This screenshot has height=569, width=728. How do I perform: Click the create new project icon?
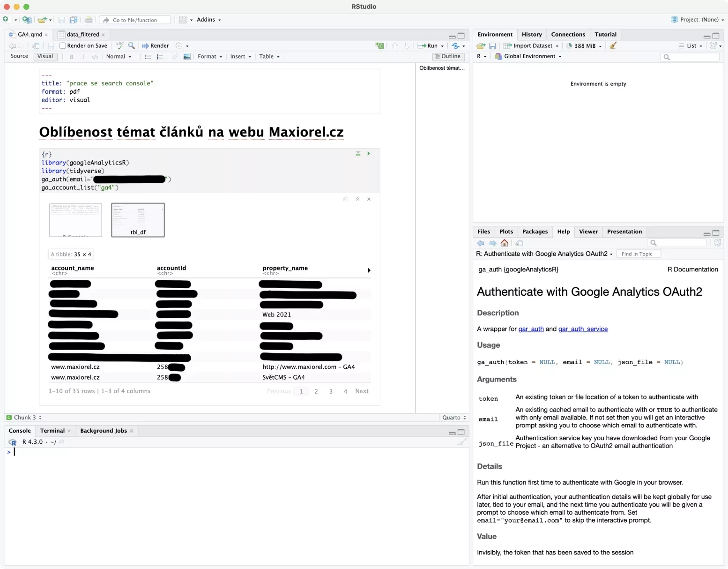(x=27, y=20)
